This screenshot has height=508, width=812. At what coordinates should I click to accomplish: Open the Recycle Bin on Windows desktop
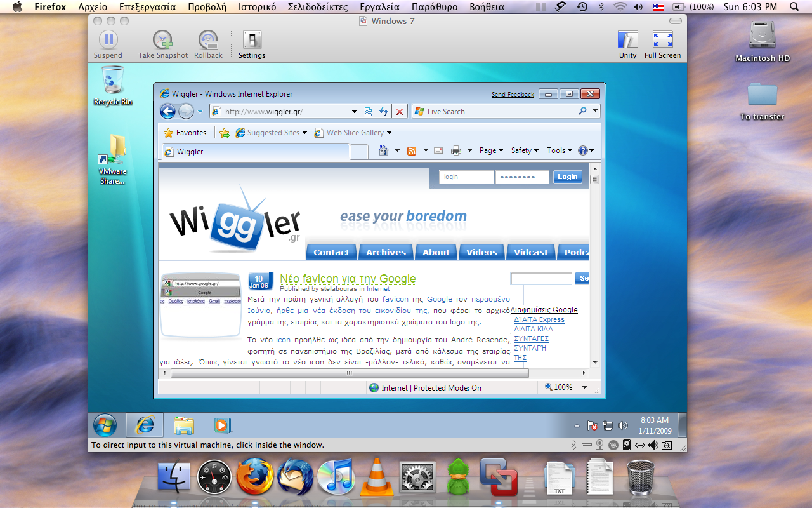pos(113,85)
